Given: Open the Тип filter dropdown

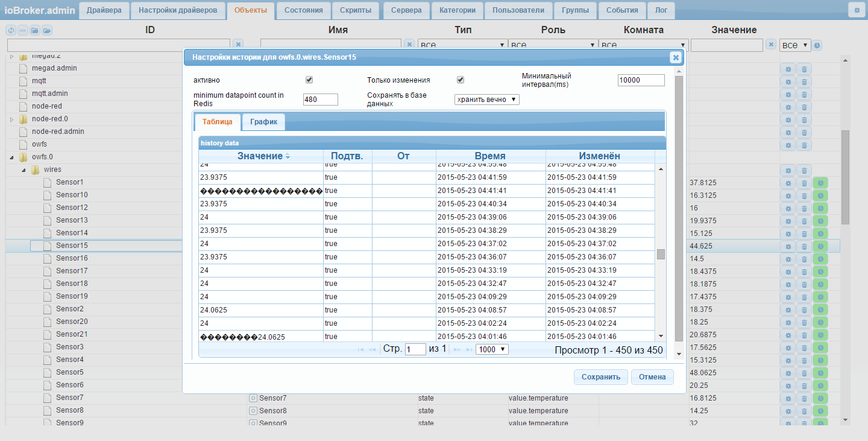Looking at the screenshot, I should click(463, 45).
